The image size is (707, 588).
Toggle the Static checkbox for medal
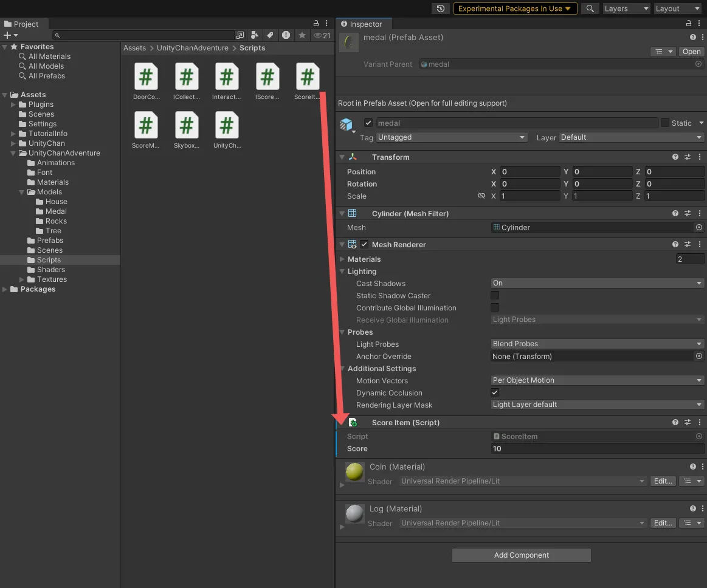pyautogui.click(x=665, y=123)
